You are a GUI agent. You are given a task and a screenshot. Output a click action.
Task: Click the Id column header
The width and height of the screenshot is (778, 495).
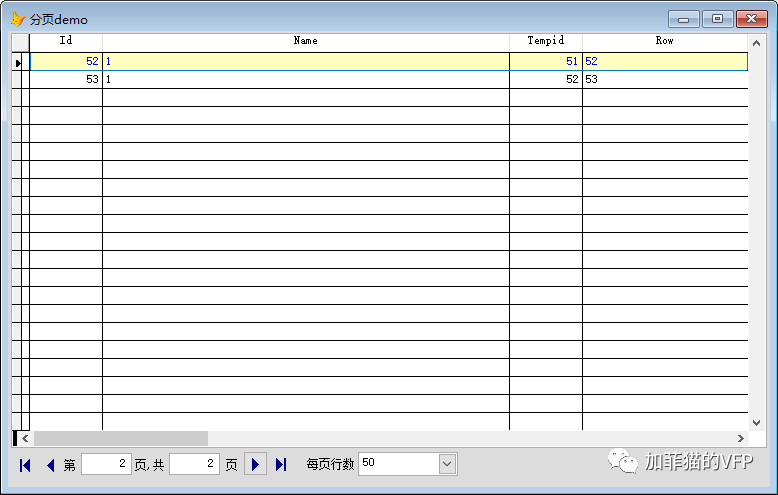[66, 41]
